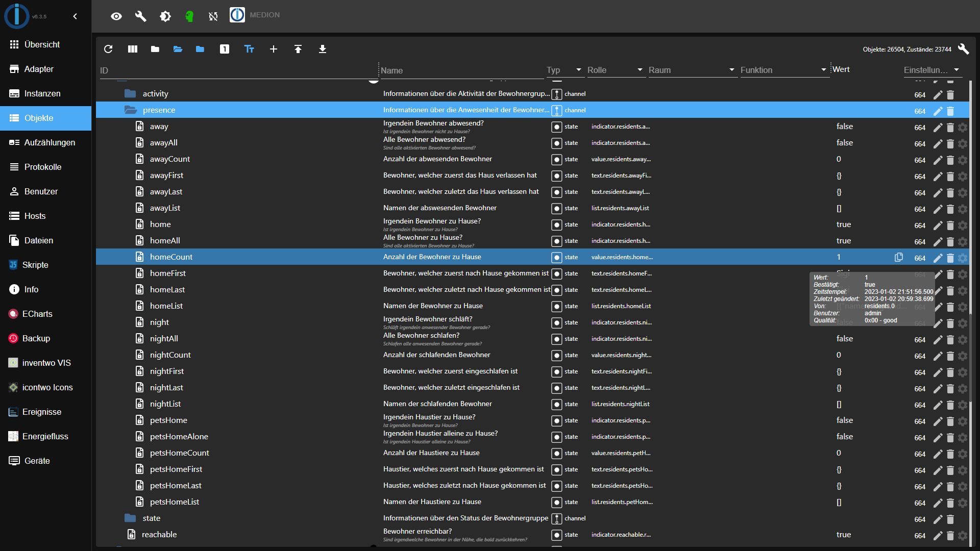Image resolution: width=980 pixels, height=551 pixels.
Task: Open the inventwo VIS sidebar entry
Action: [45, 363]
